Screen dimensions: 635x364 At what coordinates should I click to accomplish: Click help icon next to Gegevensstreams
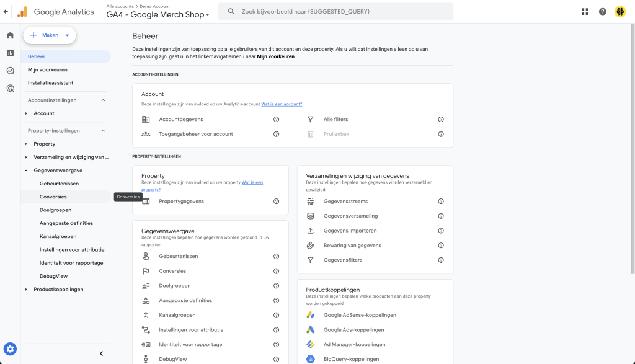tap(441, 202)
